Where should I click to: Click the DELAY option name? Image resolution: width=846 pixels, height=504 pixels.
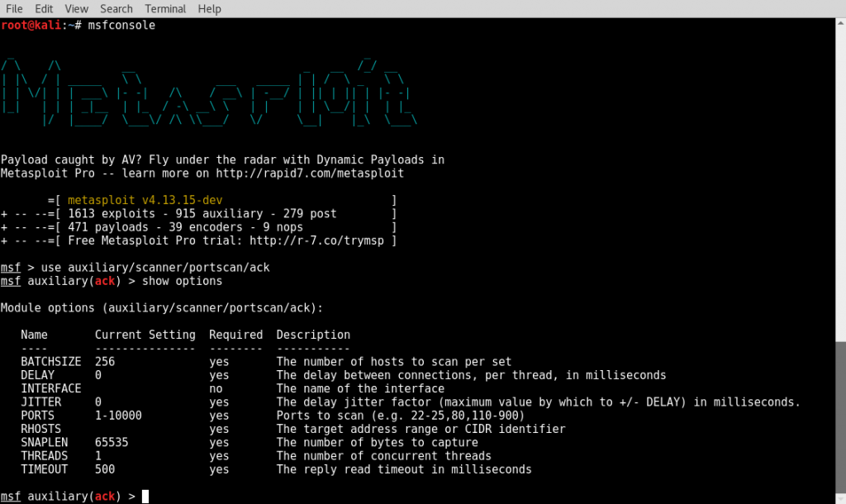pyautogui.click(x=37, y=375)
